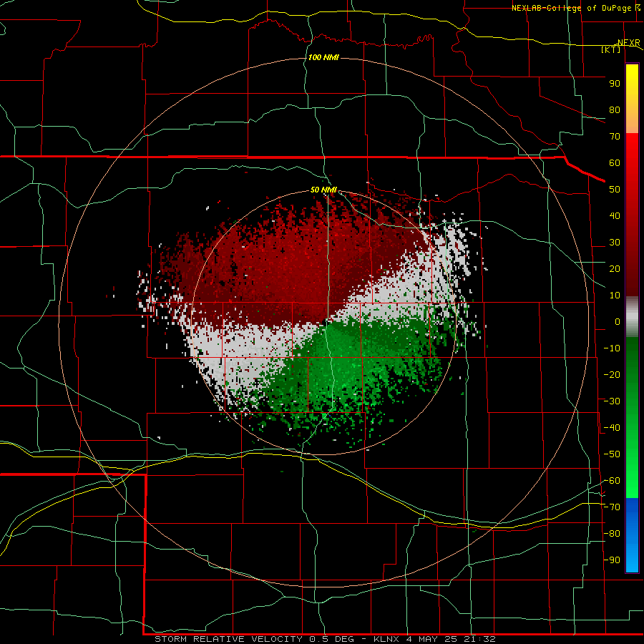Click the NEXR label at top right
This screenshot has height=644, width=644.
tap(629, 43)
